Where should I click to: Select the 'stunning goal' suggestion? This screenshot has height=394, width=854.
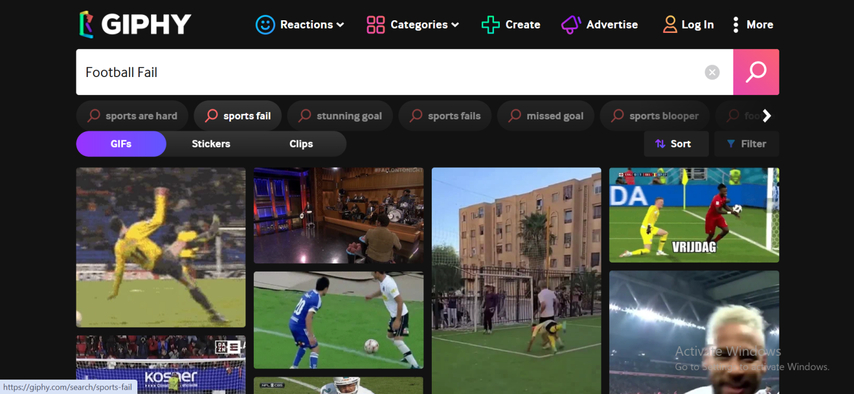340,116
